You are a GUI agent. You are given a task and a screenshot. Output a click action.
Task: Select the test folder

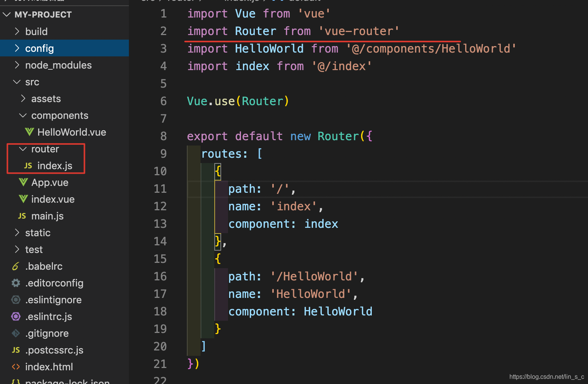pyautogui.click(x=64, y=250)
